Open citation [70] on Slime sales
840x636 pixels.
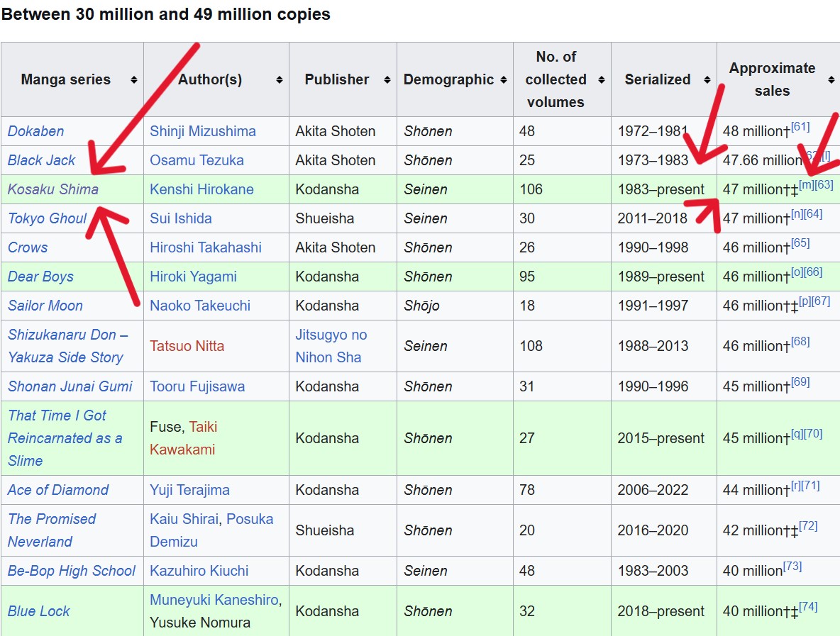(x=813, y=434)
